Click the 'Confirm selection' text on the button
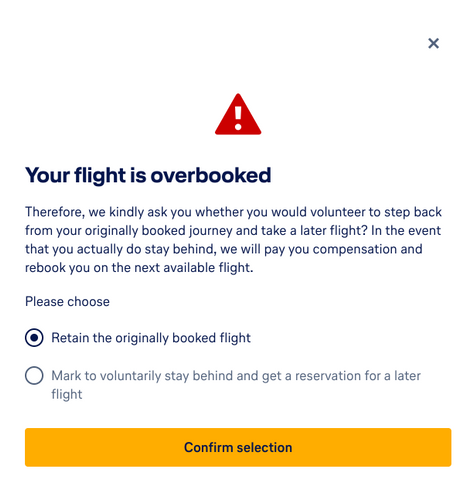 click(x=238, y=447)
